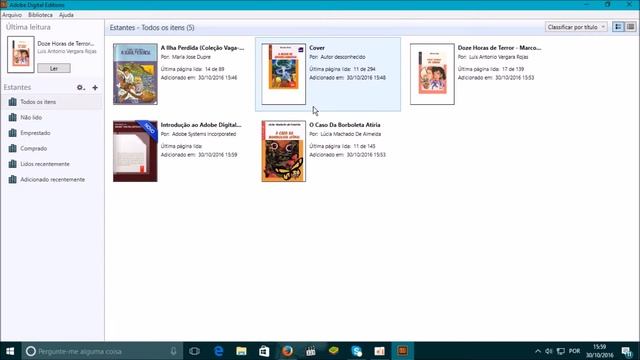Select the Lidos recentemente shelf
The width and height of the screenshot is (640, 360).
click(52, 164)
